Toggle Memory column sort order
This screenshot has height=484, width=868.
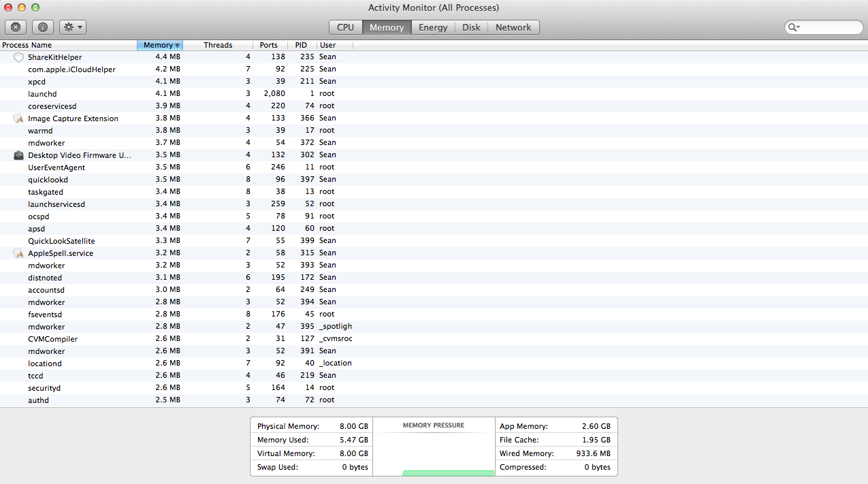(160, 45)
